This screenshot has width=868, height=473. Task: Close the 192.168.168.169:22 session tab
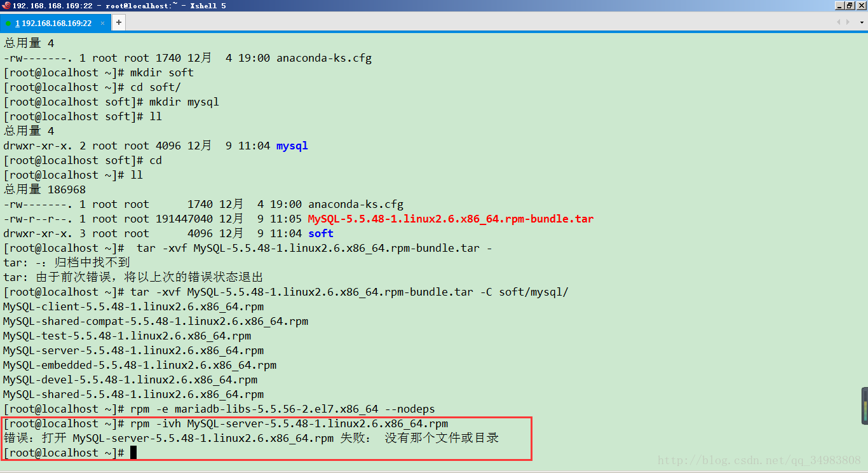pos(103,23)
